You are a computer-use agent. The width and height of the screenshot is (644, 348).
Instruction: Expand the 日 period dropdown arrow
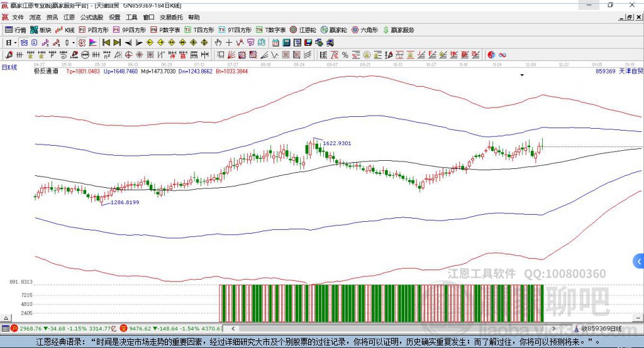(x=16, y=42)
